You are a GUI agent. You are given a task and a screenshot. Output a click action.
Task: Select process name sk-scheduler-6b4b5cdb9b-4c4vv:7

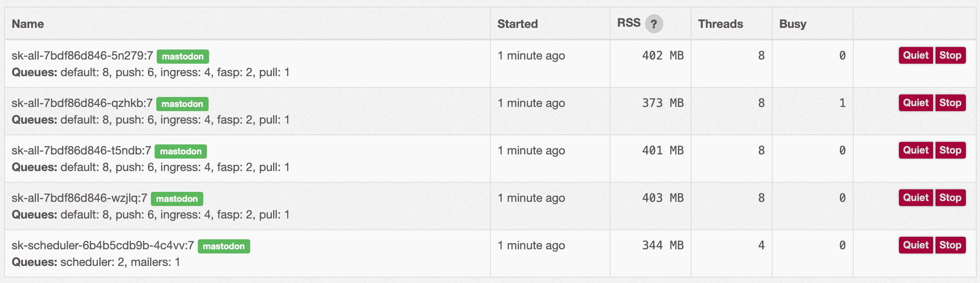click(x=103, y=246)
